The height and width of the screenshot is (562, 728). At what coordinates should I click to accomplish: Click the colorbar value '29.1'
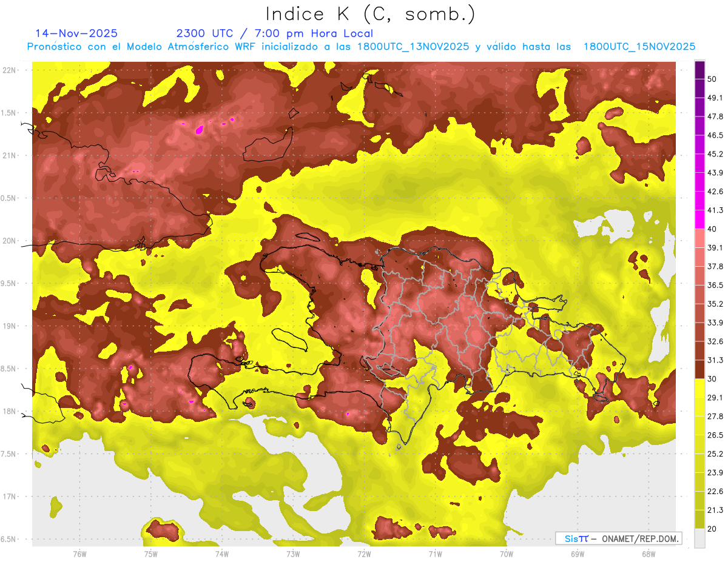715,398
